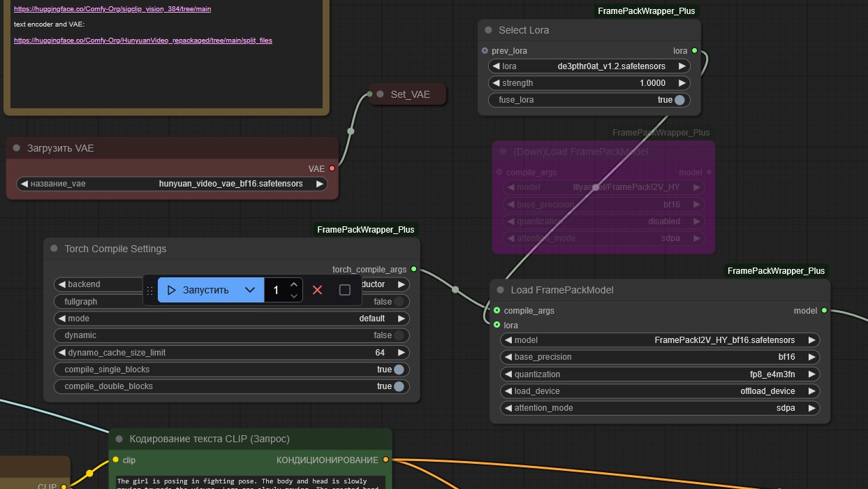Select next VAE file with right arrow

click(x=320, y=184)
